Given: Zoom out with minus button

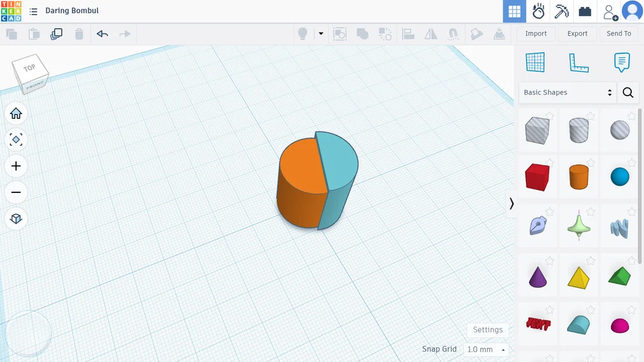Looking at the screenshot, I should [16, 192].
